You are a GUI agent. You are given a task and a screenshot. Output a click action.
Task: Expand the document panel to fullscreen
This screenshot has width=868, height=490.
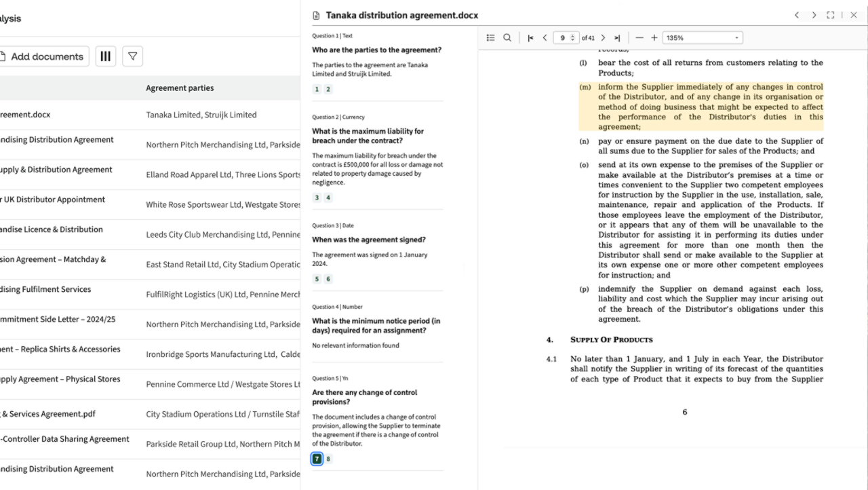click(830, 15)
